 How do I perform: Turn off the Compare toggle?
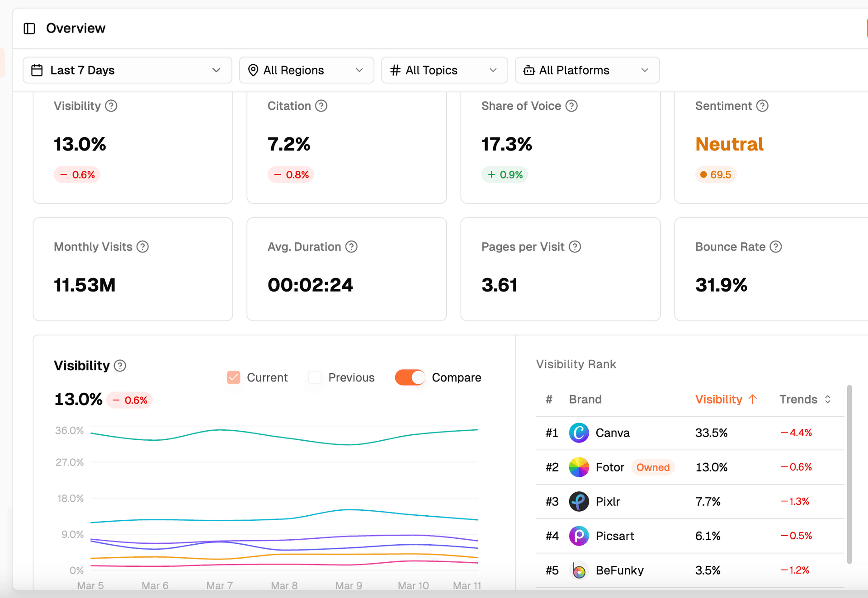[410, 377]
